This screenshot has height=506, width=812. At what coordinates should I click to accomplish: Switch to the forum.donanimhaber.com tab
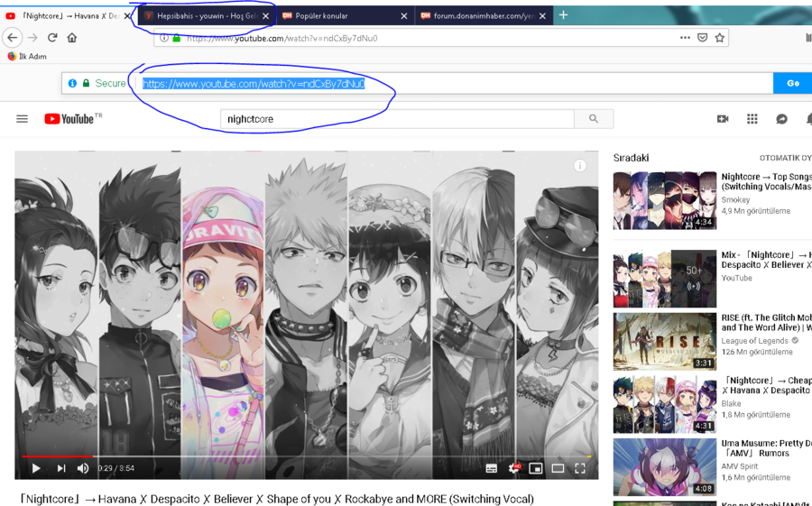pos(484,16)
